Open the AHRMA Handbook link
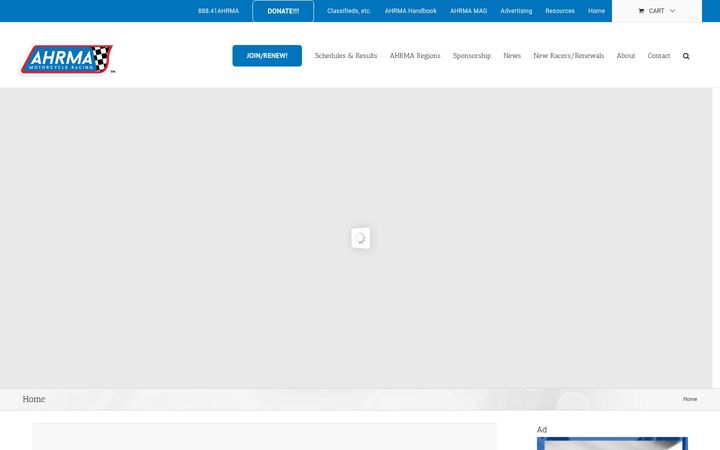Screen dimensions: 720x450 (411, 11)
